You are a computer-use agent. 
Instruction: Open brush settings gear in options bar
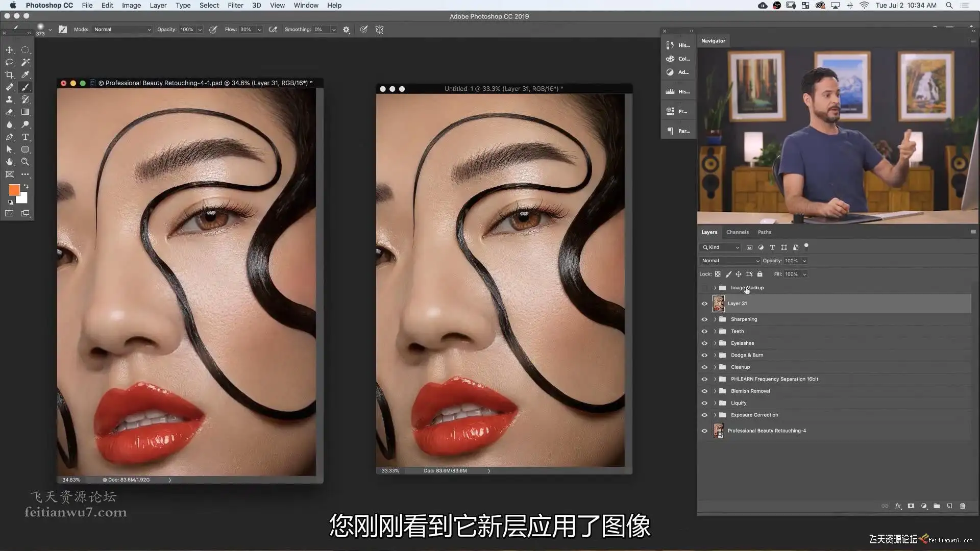point(346,30)
